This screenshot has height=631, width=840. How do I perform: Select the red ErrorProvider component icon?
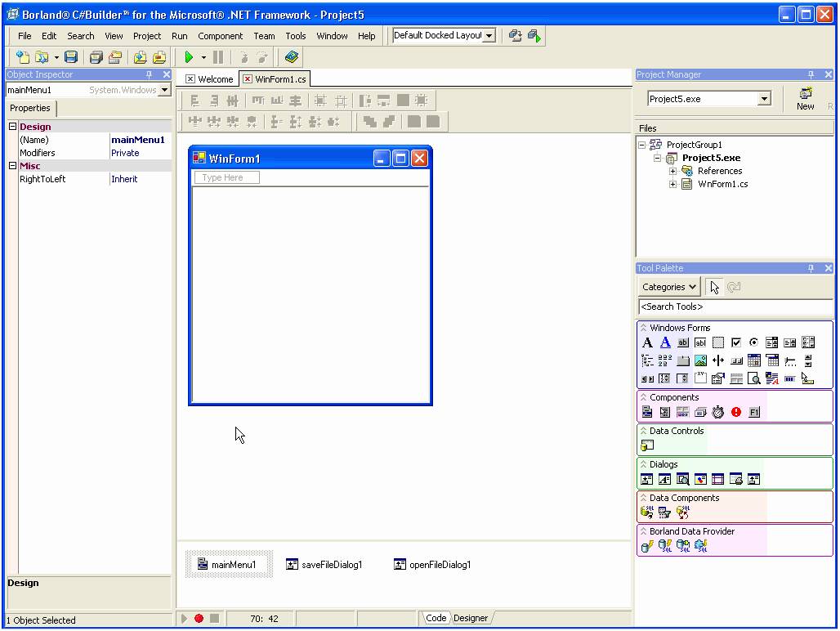point(736,413)
